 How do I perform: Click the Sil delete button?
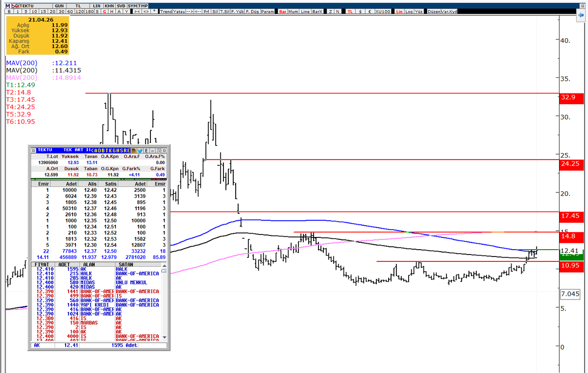click(x=215, y=11)
